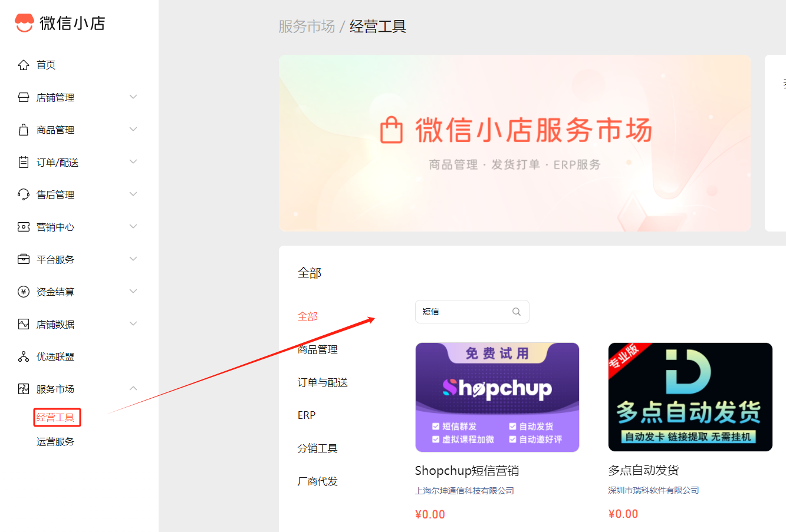The image size is (786, 532).
Task: Click the 商品管理 shopping bag icon
Action: pos(24,130)
